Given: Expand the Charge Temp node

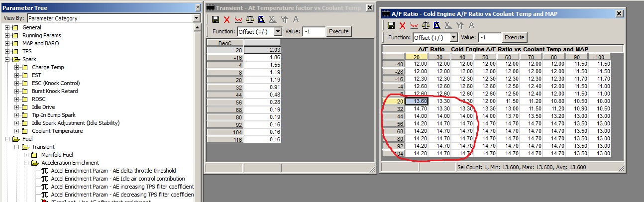Looking at the screenshot, I should [x=17, y=67].
